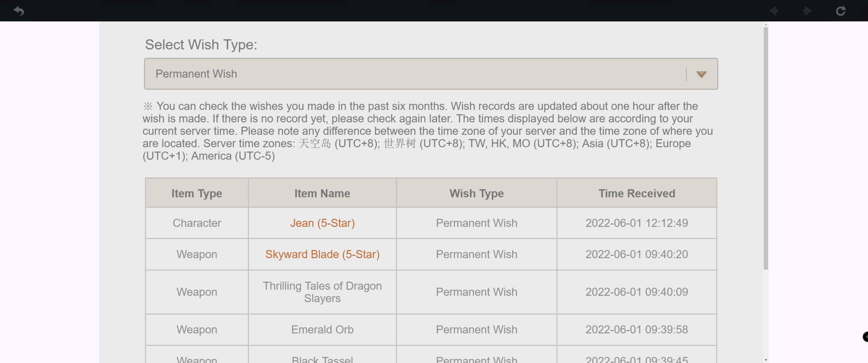Click the Wish Type column header
Image resolution: width=868 pixels, height=363 pixels.
point(476,193)
